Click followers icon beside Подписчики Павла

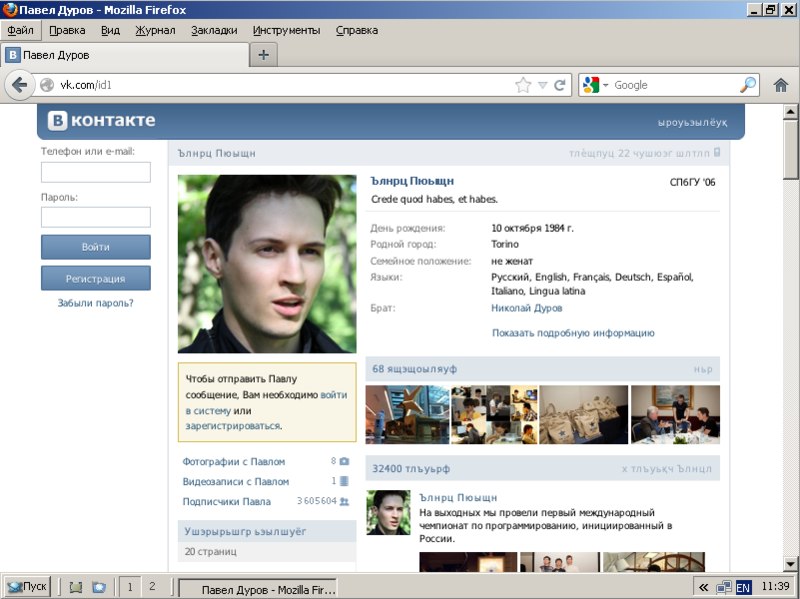coord(344,501)
